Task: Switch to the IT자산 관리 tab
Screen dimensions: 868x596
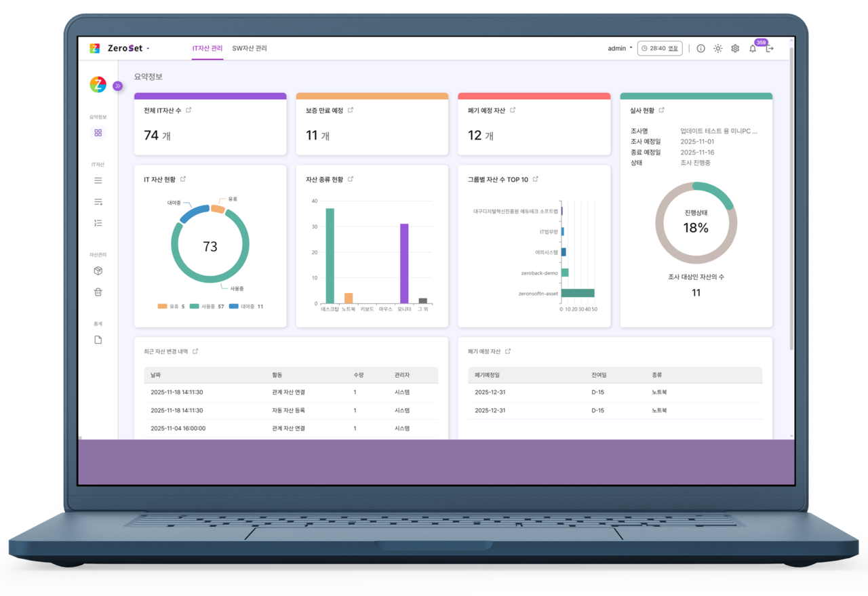Action: pos(208,49)
